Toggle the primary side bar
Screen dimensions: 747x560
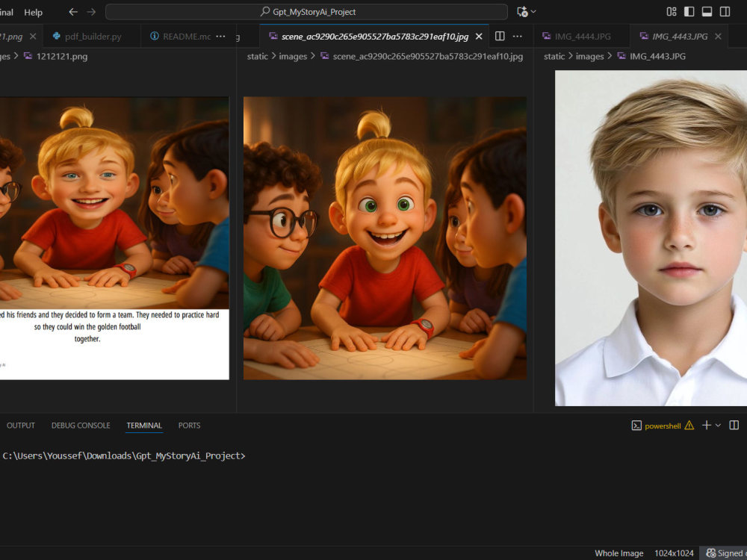pos(689,12)
